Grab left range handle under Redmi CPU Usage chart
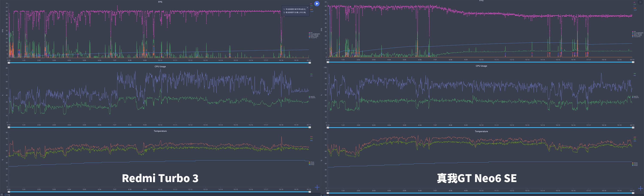This screenshot has width=644, height=196. tap(9, 127)
